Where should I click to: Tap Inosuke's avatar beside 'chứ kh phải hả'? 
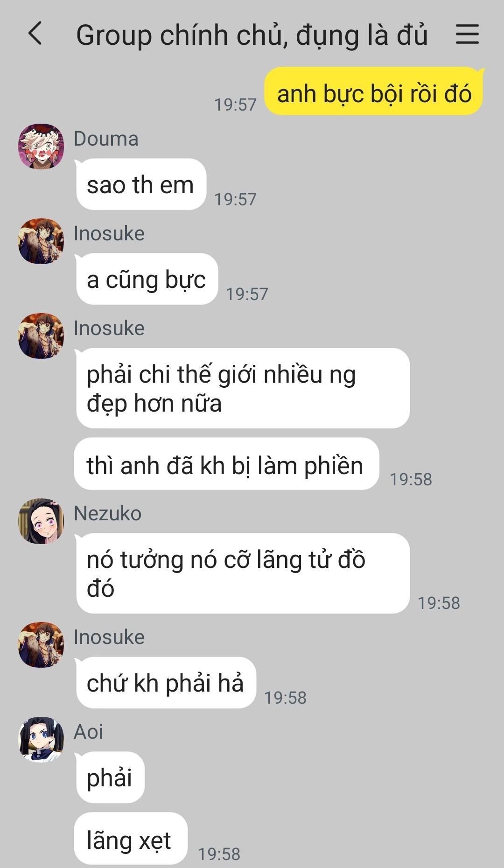click(41, 645)
